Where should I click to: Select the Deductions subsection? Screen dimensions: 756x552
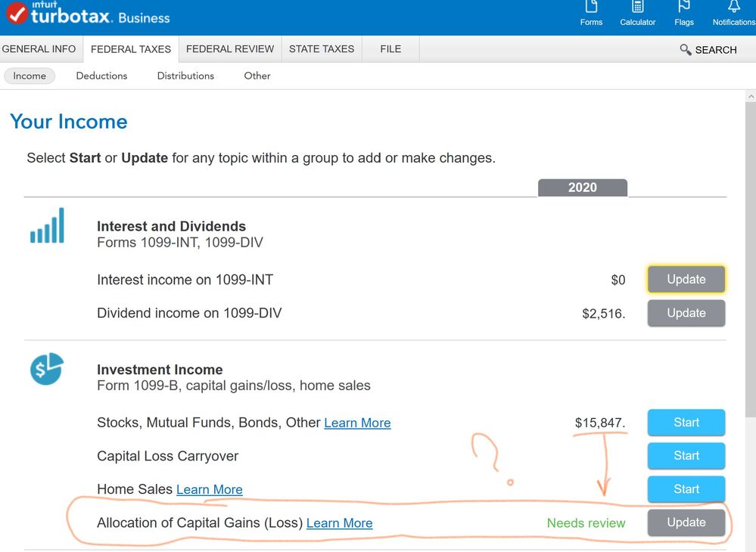[101, 76]
